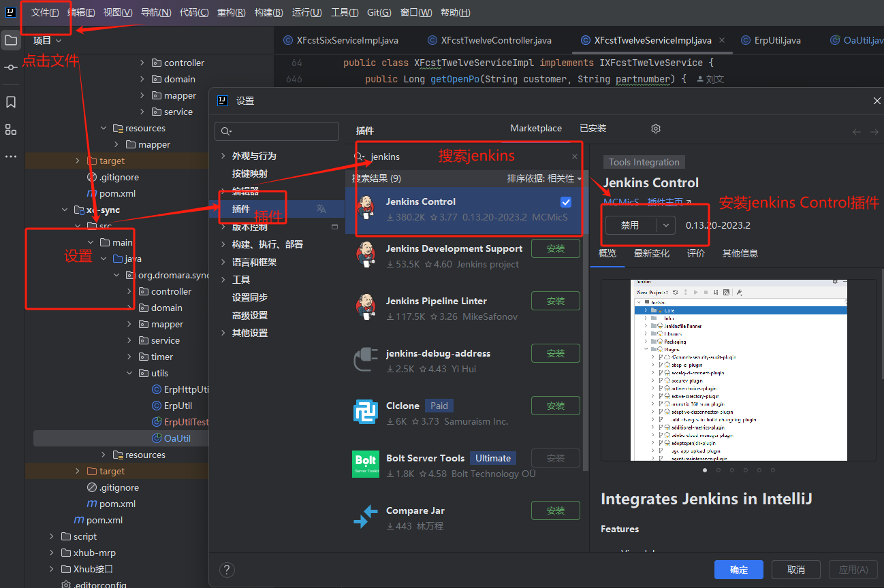Click the Jenkins Pipeline Linter plugin icon

point(366,308)
